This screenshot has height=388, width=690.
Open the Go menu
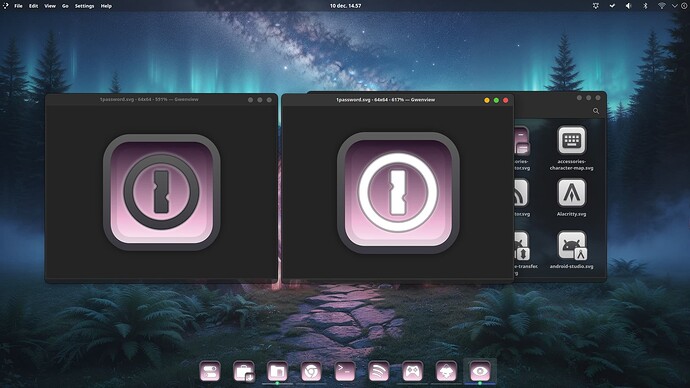point(65,6)
